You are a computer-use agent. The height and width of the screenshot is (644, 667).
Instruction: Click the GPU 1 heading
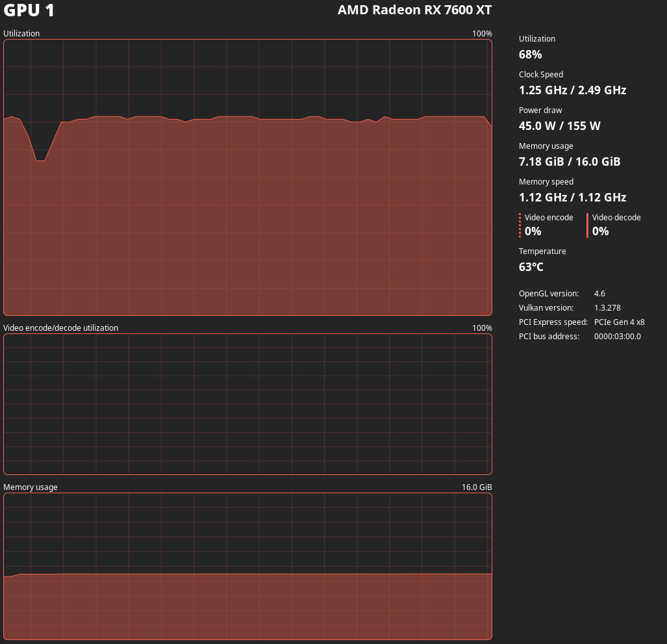point(29,10)
